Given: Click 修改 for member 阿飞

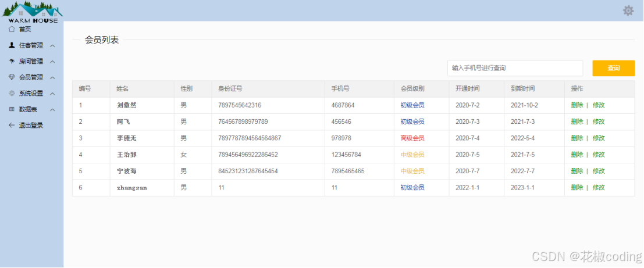Looking at the screenshot, I should pos(599,122).
